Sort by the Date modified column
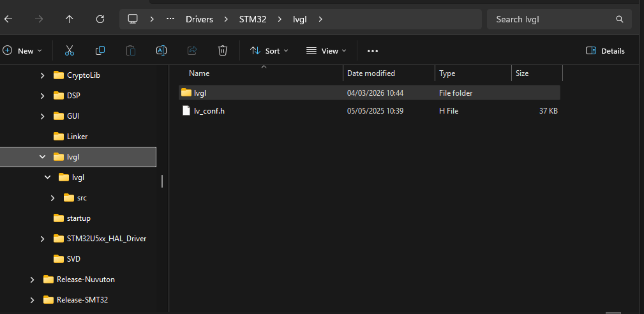 coord(371,73)
